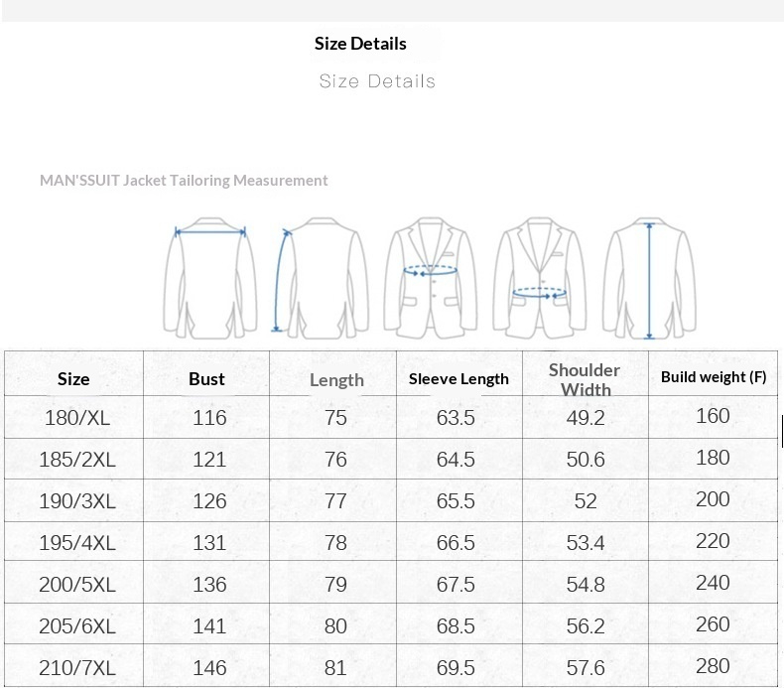Click sleeve length value 67.5
This screenshot has width=784, height=688.
pos(456,585)
